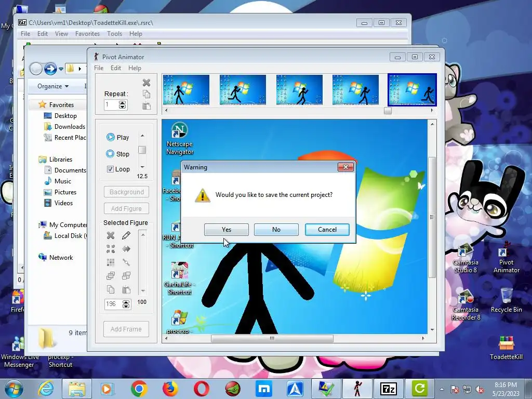Click the copy selected figure icon
This screenshot has height=399, width=532.
point(111,290)
